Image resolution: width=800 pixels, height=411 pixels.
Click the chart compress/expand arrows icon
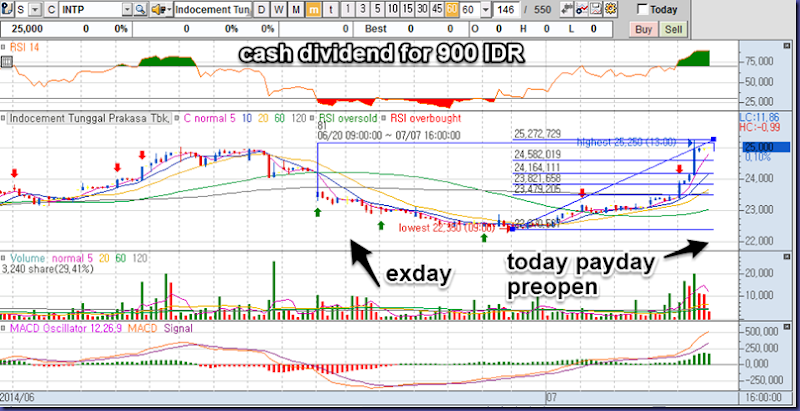click(x=567, y=9)
